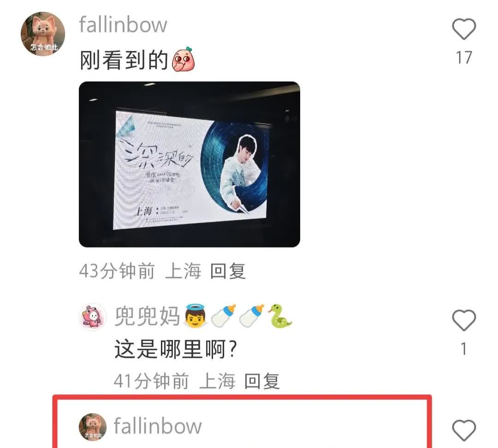Viewport: 498px width, 448px height.
Task: Like 兜兜妈's reply with the heart icon
Action: pos(464,320)
